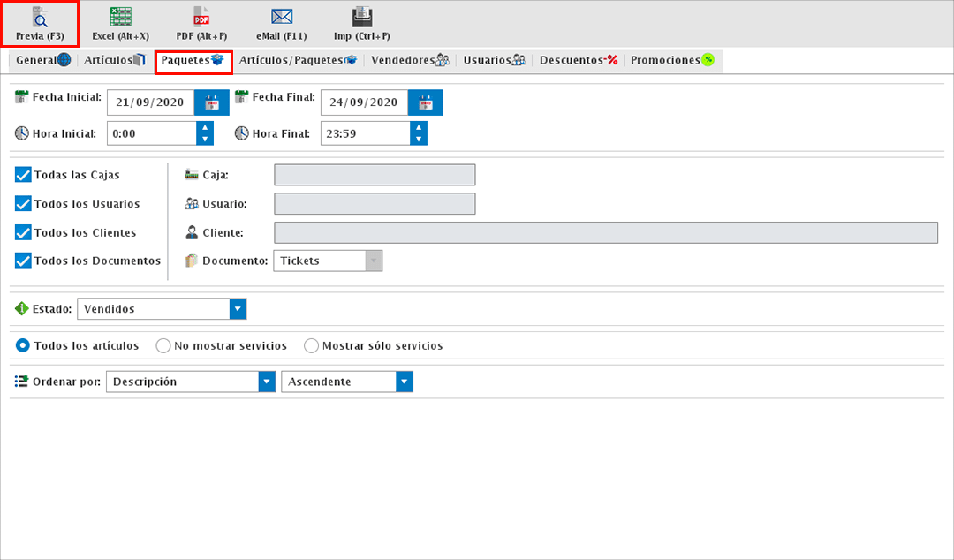This screenshot has width=954, height=560.
Task: Open calendar picker for Fecha Inicial
Action: [x=211, y=102]
